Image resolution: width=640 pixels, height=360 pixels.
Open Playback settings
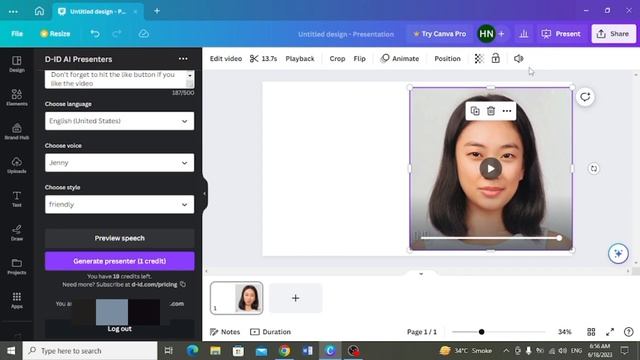click(300, 59)
